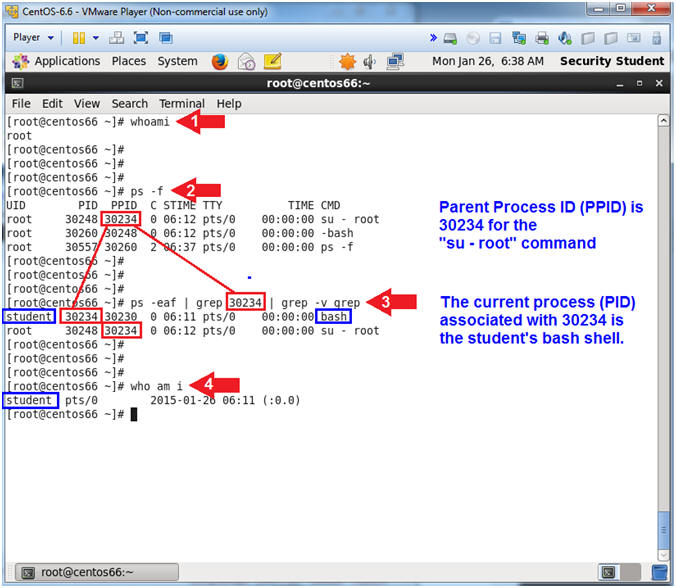Viewport: 676px width, 588px height.
Task: Click the Unity mode icon
Action: (x=166, y=38)
